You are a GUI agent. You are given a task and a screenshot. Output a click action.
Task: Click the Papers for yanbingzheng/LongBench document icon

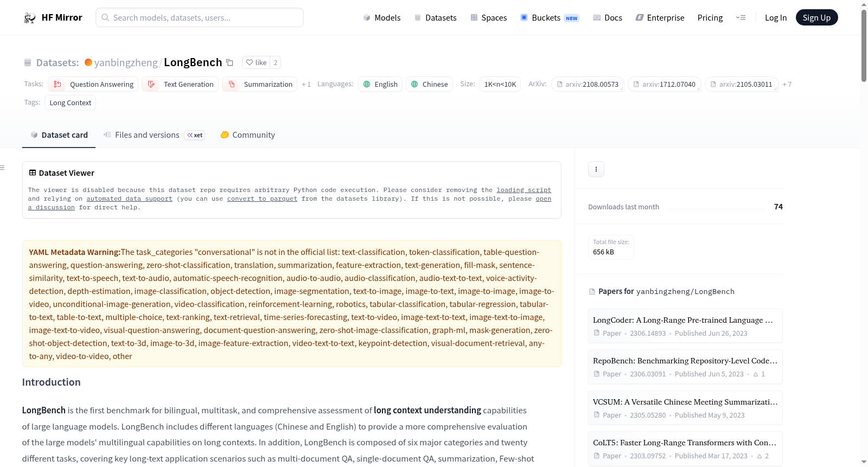[x=592, y=292]
